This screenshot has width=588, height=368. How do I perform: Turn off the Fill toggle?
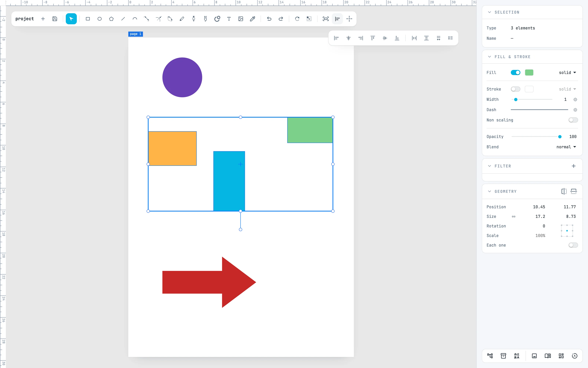coord(515,72)
